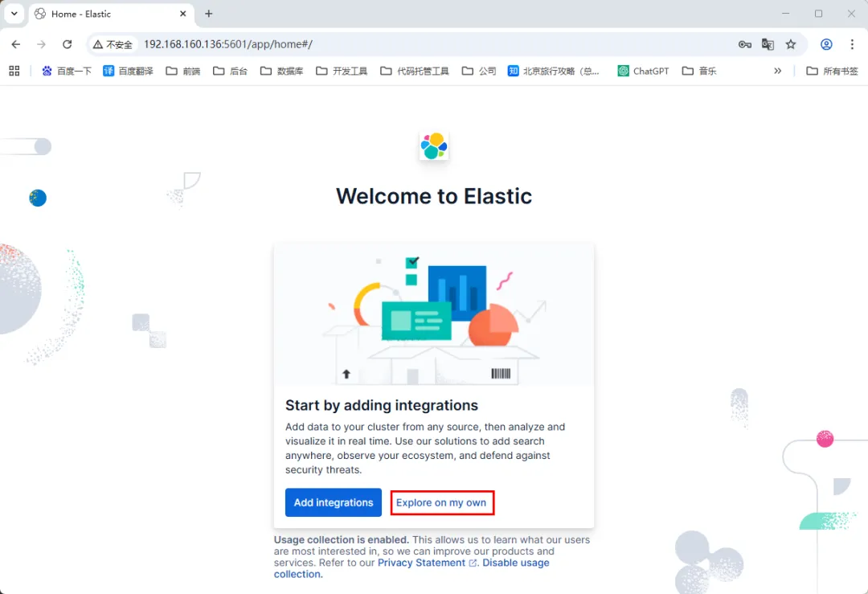Open saved passwords key icon
The image size is (868, 594).
(744, 44)
